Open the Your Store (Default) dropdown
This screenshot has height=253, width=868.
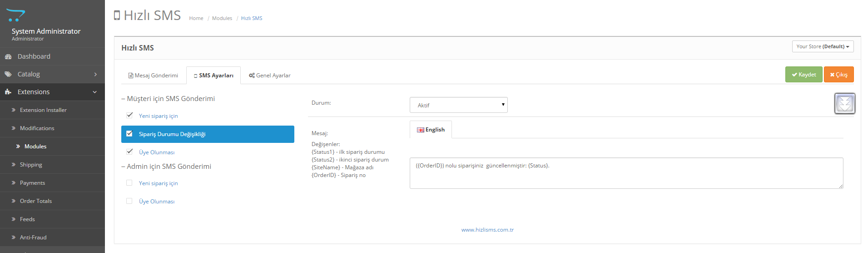click(822, 46)
